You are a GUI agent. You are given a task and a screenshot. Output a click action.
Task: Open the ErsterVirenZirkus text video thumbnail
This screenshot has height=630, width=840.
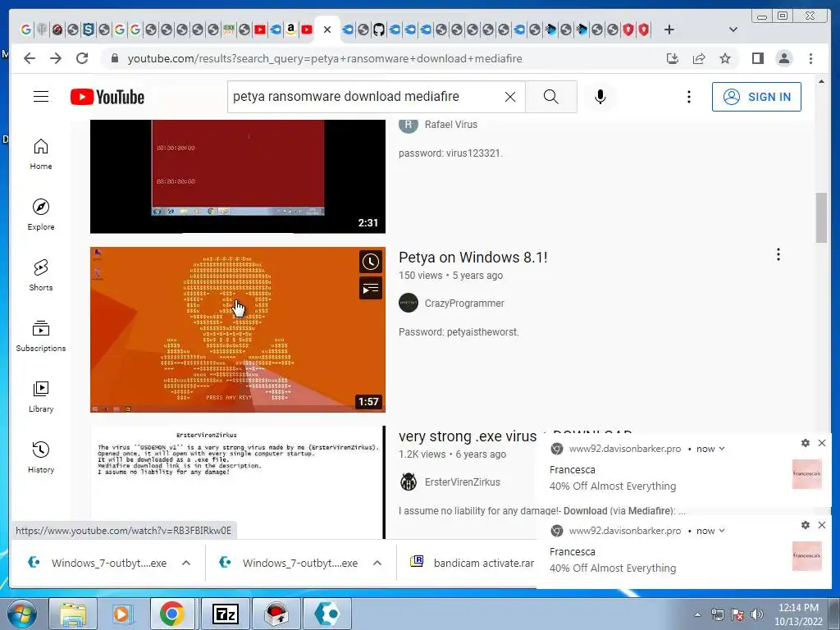click(x=238, y=482)
